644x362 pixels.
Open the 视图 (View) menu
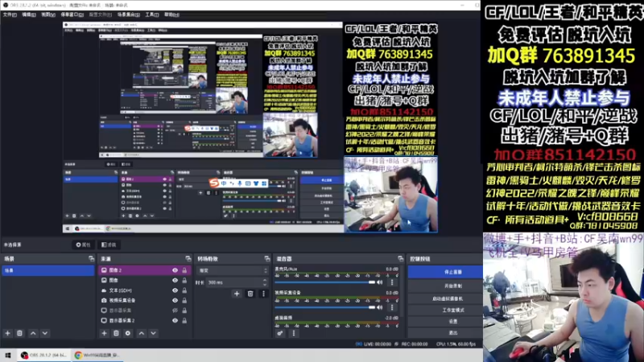(48, 14)
